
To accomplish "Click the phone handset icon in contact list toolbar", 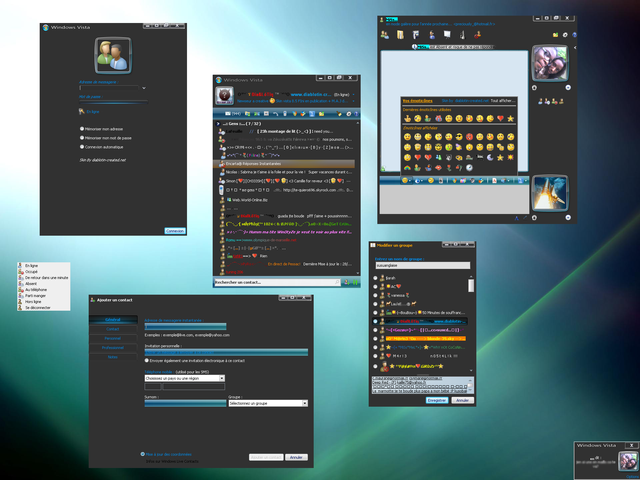I will tap(276, 114).
